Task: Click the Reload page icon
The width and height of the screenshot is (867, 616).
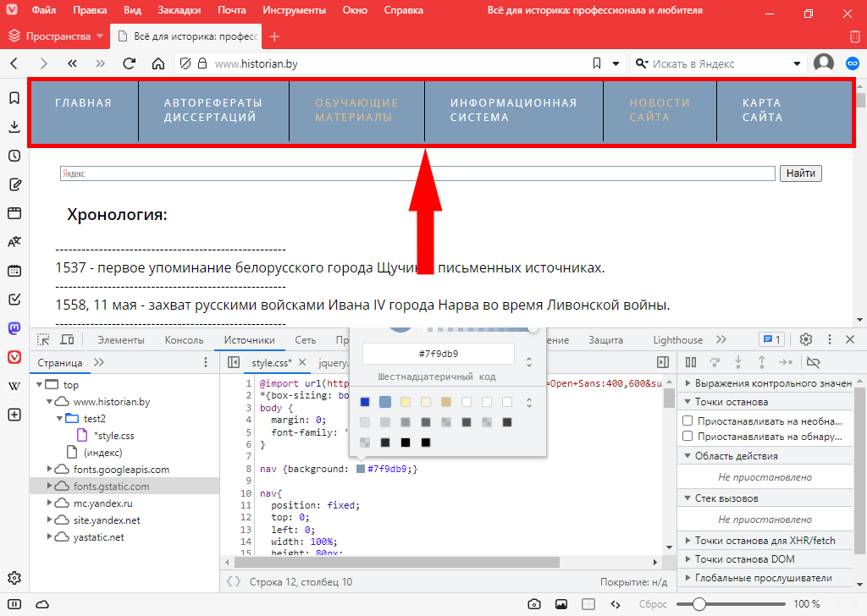Action: click(x=130, y=63)
